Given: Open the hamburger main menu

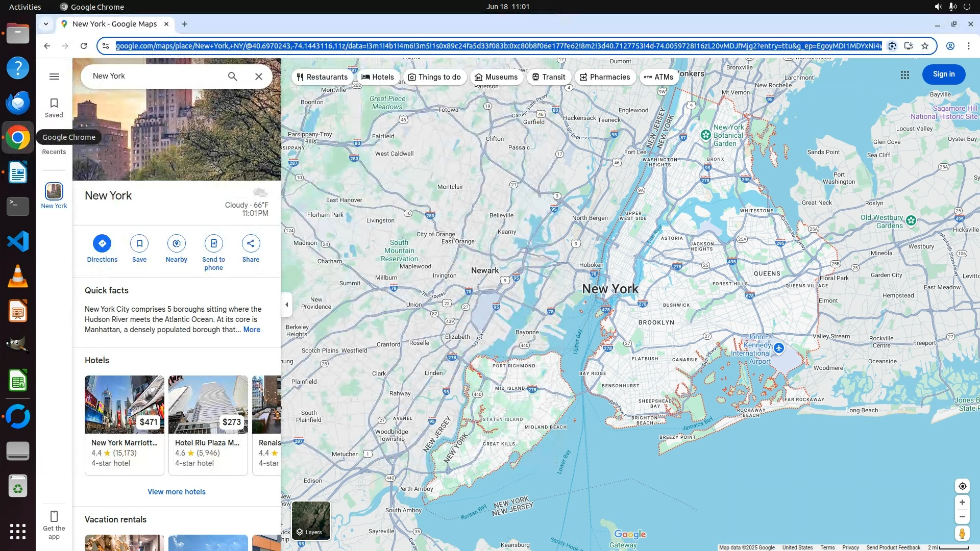Looking at the screenshot, I should [x=54, y=77].
